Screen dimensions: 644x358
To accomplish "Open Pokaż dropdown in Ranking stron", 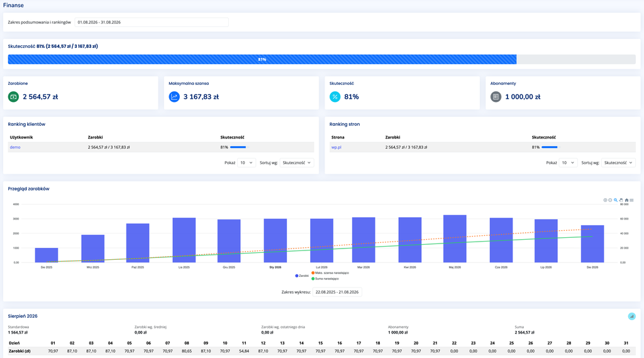I will point(568,163).
